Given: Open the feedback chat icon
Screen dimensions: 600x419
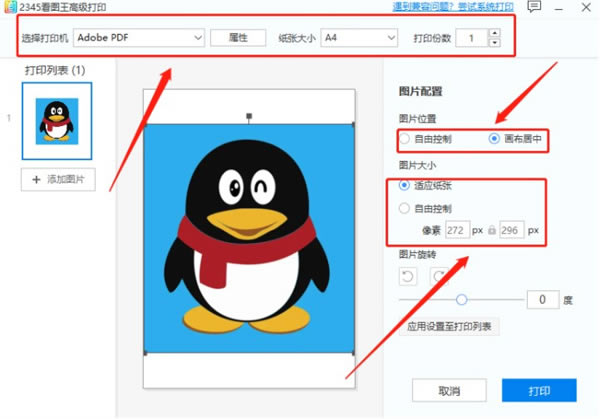Looking at the screenshot, I should 534,7.
